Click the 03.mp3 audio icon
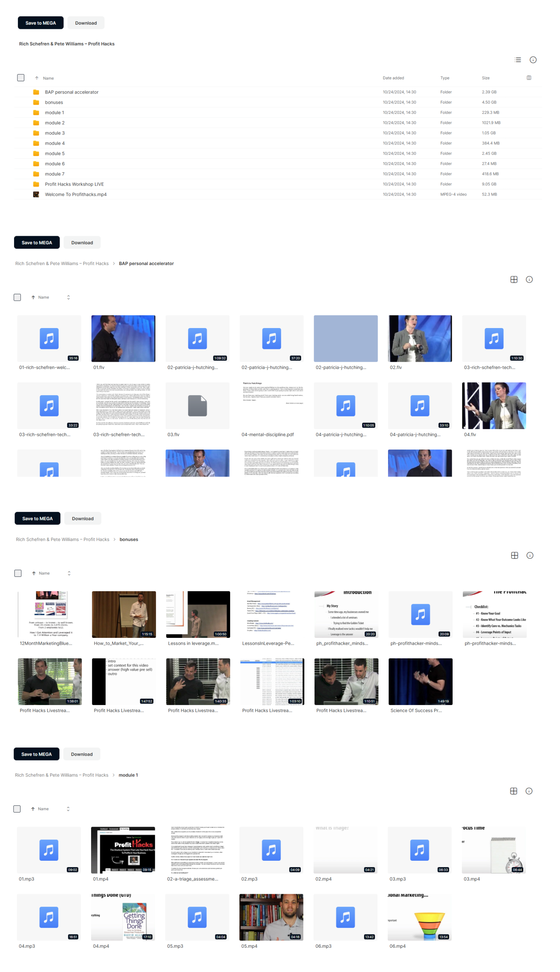The height and width of the screenshot is (972, 560). [x=419, y=850]
